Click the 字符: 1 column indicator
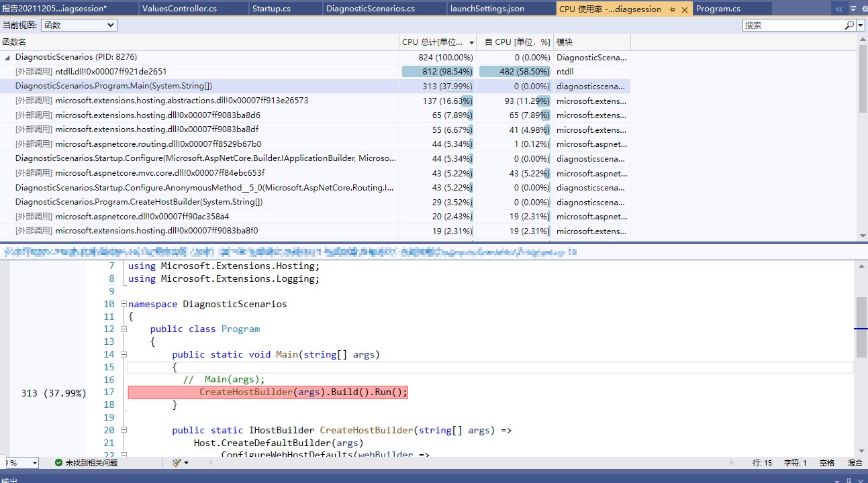 click(795, 463)
